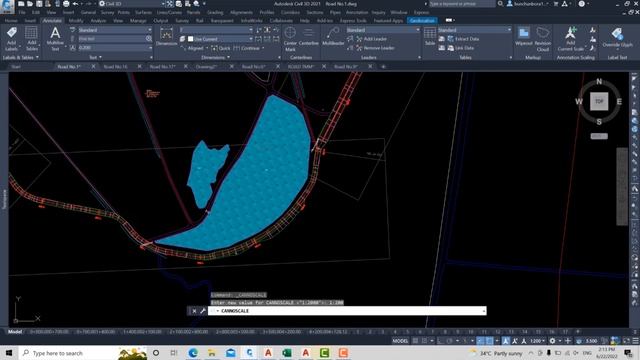Click the find text magnifier icon
640x360 pixels.
click(x=149, y=39)
